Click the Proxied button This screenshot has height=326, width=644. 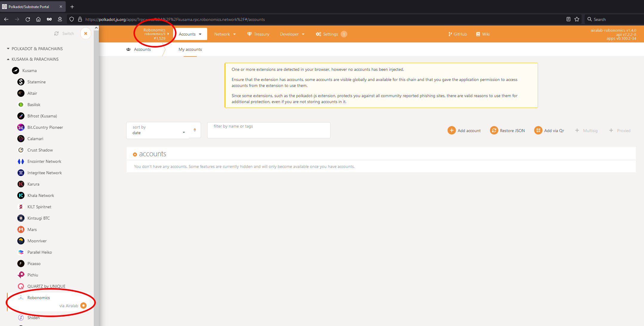tap(620, 131)
